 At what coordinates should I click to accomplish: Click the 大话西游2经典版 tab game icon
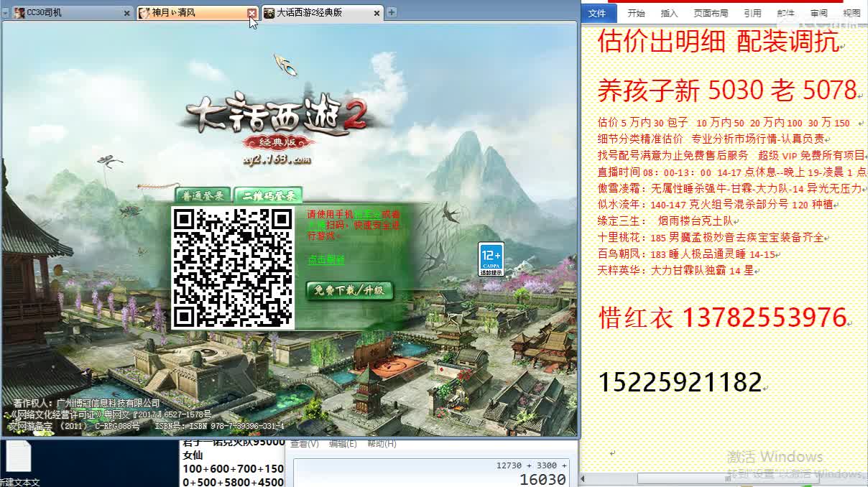tap(269, 13)
